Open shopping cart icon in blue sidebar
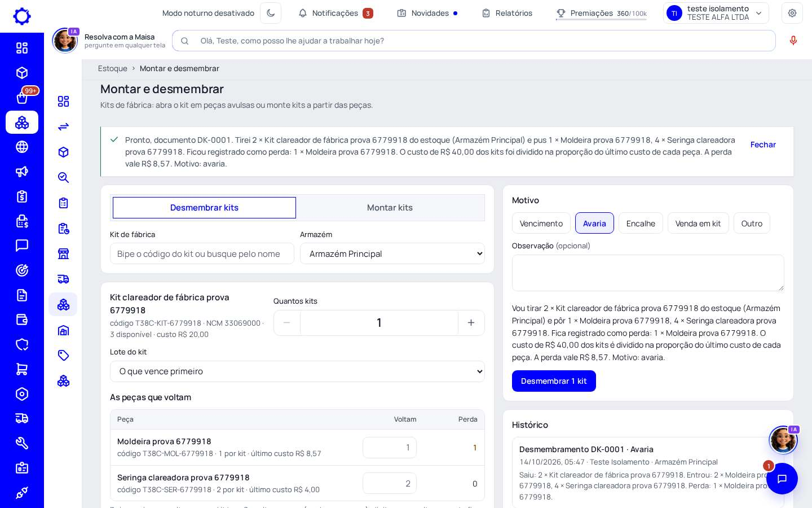Screen dimensions: 812x508 coord(22,369)
